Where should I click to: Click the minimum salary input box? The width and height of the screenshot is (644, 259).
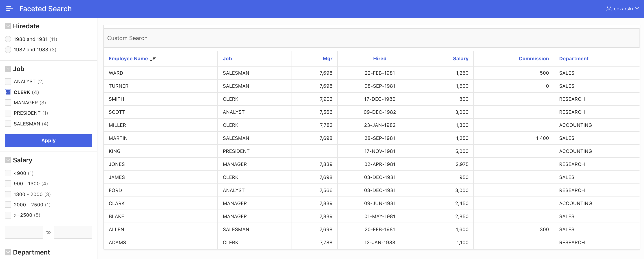[24, 232]
